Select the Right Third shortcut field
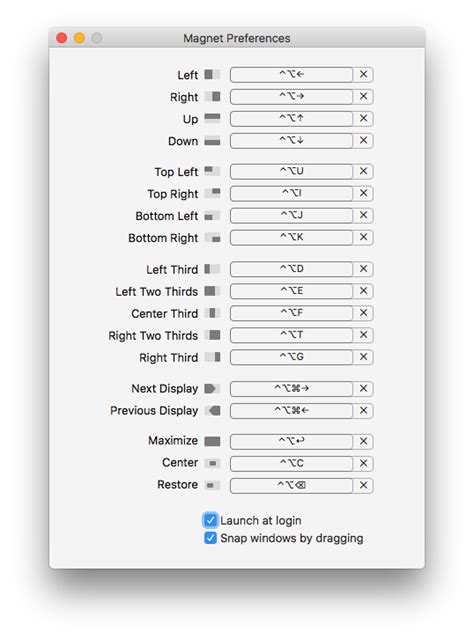 coord(291,357)
